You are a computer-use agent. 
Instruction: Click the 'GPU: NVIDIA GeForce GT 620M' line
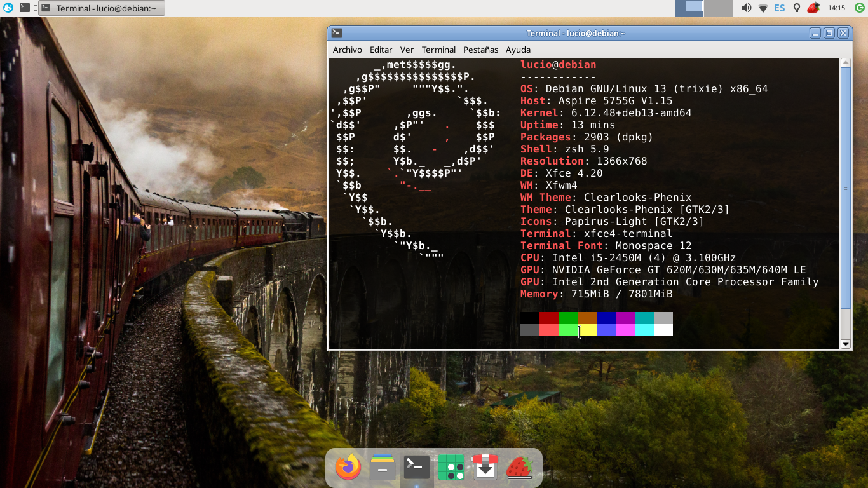(x=663, y=270)
